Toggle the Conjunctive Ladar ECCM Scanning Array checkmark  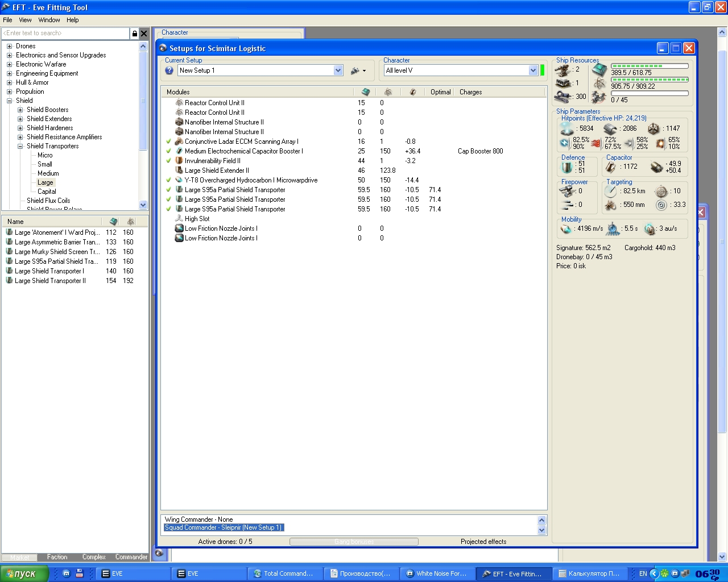tap(169, 142)
